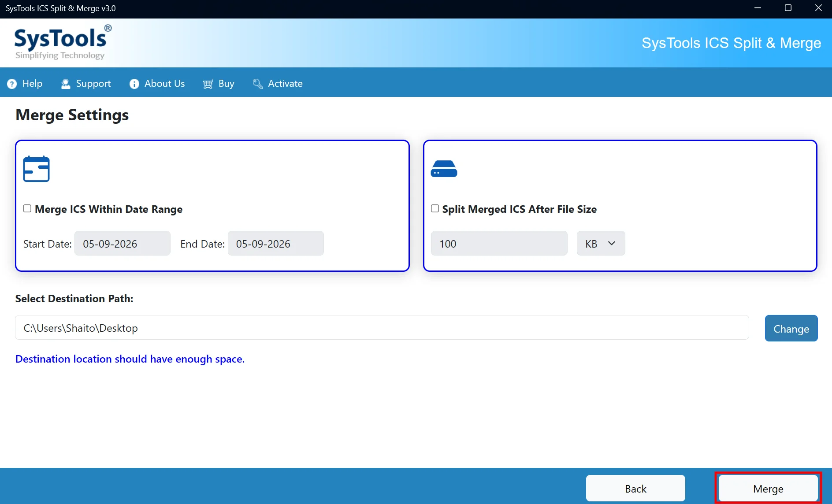Click the 'Destination location should have enough space' text
Screen dimensions: 832x504
[x=130, y=359]
